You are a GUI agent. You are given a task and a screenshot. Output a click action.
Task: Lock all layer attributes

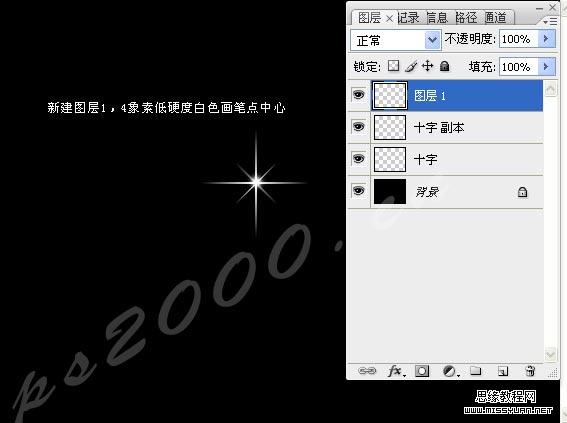click(x=444, y=66)
